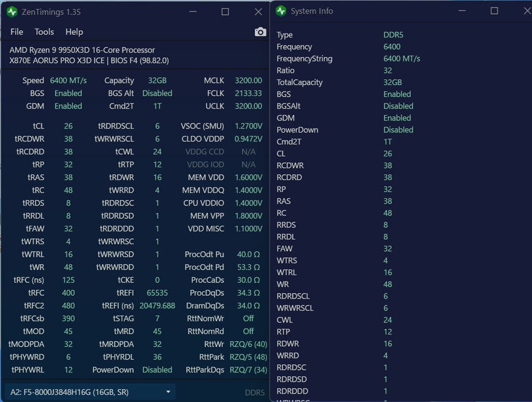The width and height of the screenshot is (532, 402).
Task: Click the screenshot camera icon in ZenTimings
Action: [x=260, y=32]
